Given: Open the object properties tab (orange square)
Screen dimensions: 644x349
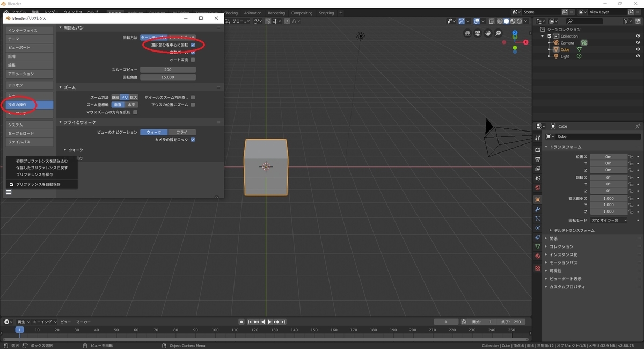Looking at the screenshot, I should (538, 199).
